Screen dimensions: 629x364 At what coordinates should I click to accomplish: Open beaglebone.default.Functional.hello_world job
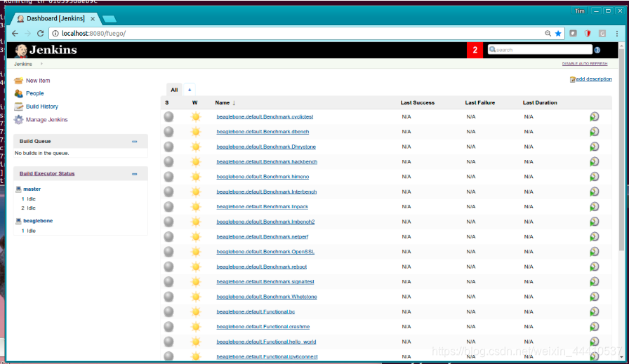(x=266, y=342)
